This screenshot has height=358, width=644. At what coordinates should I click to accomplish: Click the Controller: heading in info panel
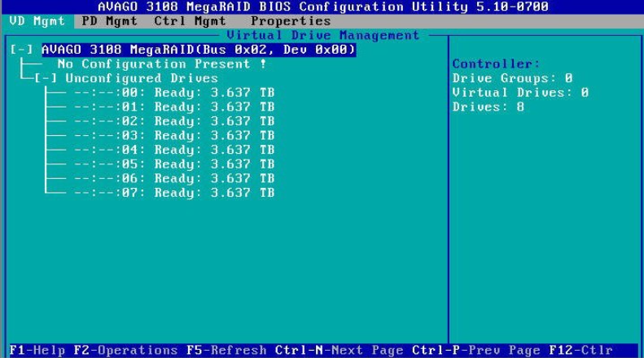(496, 64)
